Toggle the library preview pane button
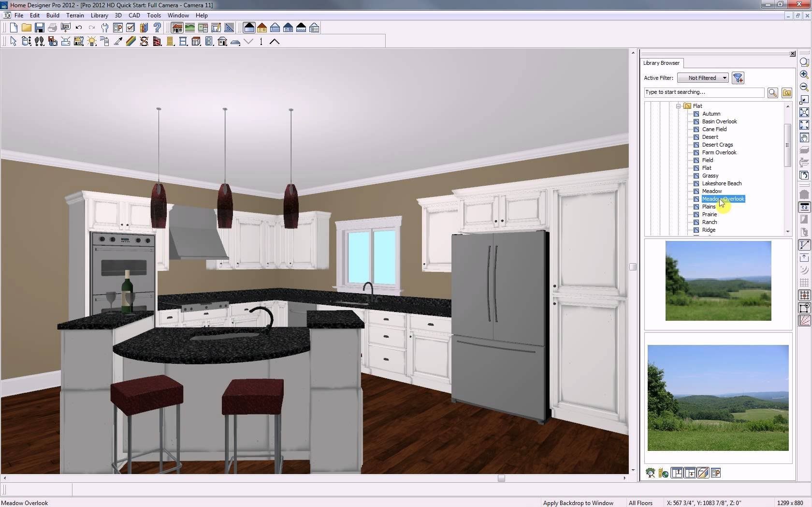 tap(703, 473)
